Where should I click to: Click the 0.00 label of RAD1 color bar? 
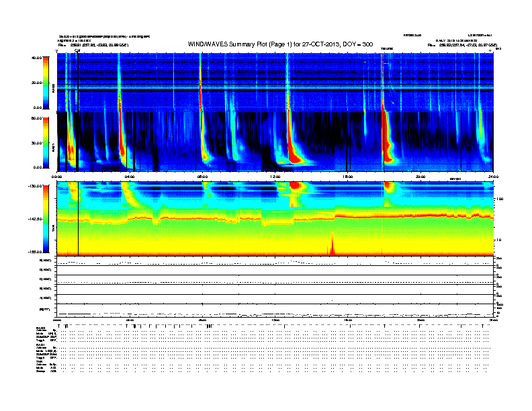38,167
